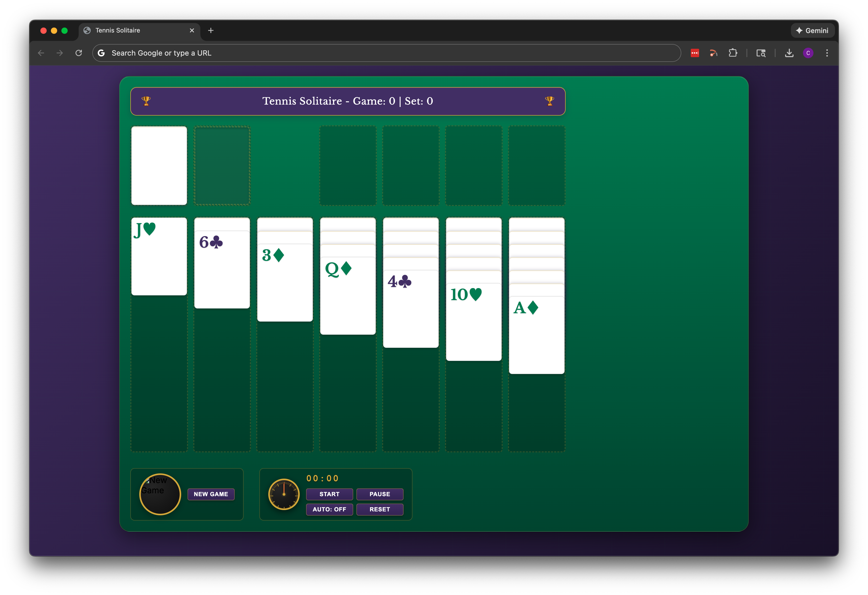Open the Chrome three-dot menu
Image resolution: width=868 pixels, height=595 pixels.
827,53
